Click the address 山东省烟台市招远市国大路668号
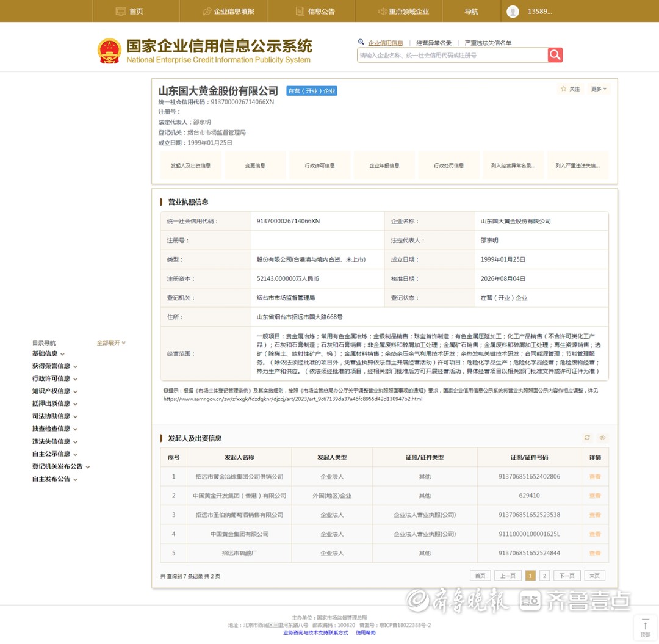The image size is (659, 644). (299, 317)
